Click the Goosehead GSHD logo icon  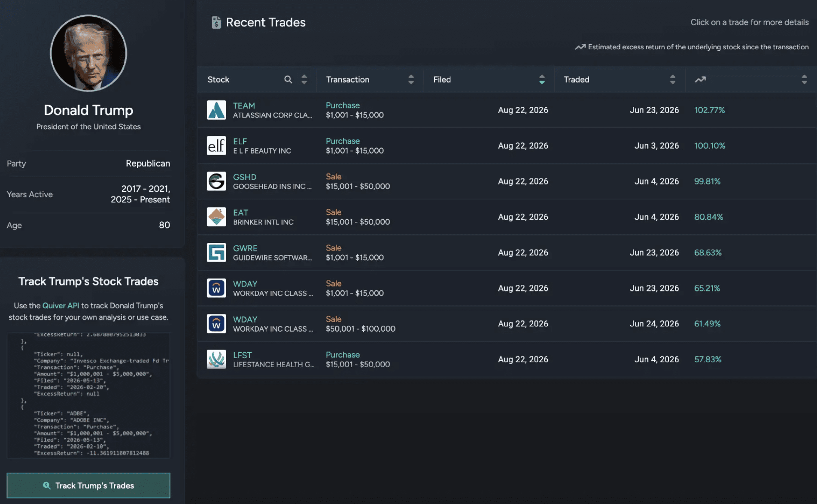click(216, 181)
